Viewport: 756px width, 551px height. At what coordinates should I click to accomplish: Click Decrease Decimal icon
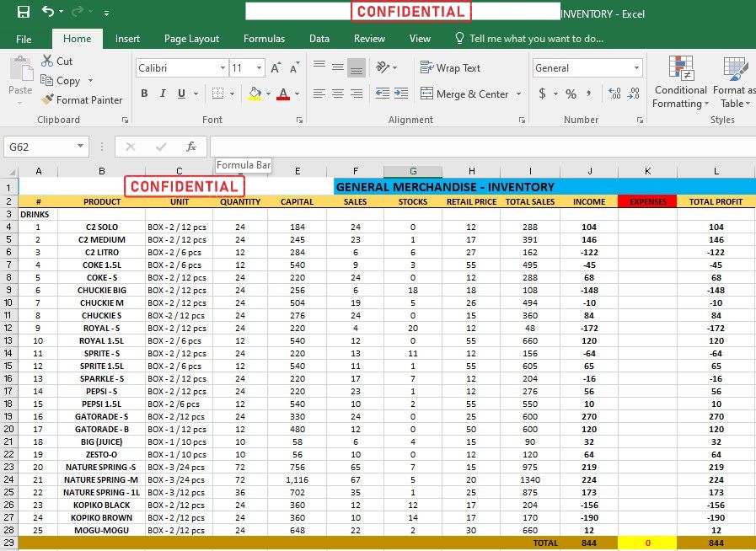(x=634, y=94)
